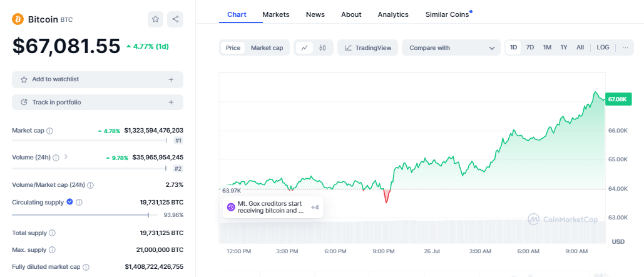
Task: Select the Market cap toggle
Action: coord(267,48)
